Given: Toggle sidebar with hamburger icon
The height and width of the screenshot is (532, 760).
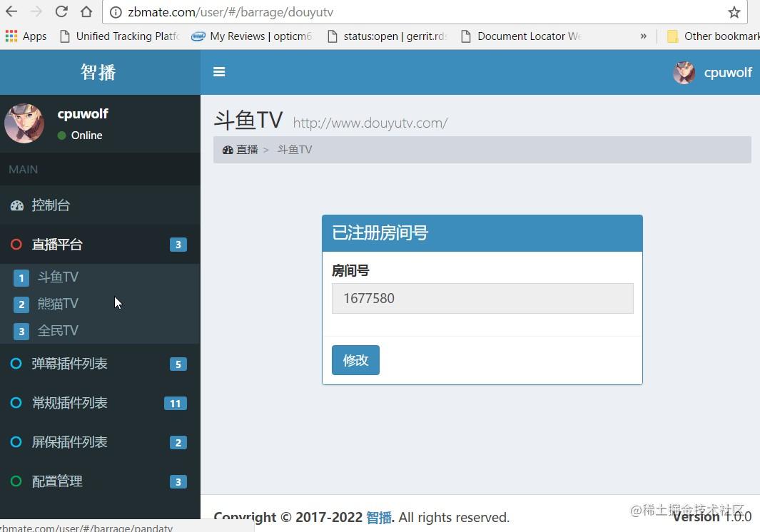Looking at the screenshot, I should (219, 72).
